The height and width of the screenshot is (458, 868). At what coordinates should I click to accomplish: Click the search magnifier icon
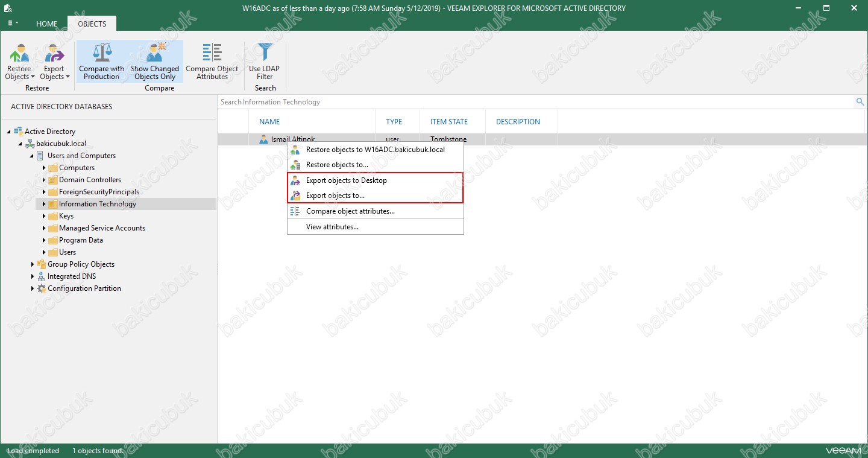point(860,102)
